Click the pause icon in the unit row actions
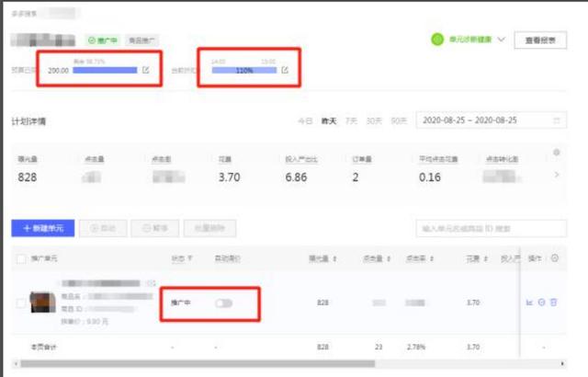588x377 pixels. [541, 303]
